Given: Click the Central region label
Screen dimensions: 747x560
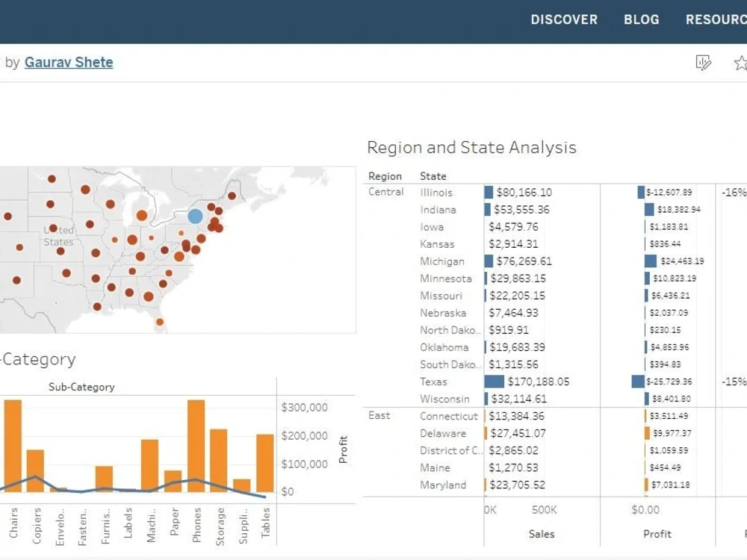Looking at the screenshot, I should [x=385, y=192].
